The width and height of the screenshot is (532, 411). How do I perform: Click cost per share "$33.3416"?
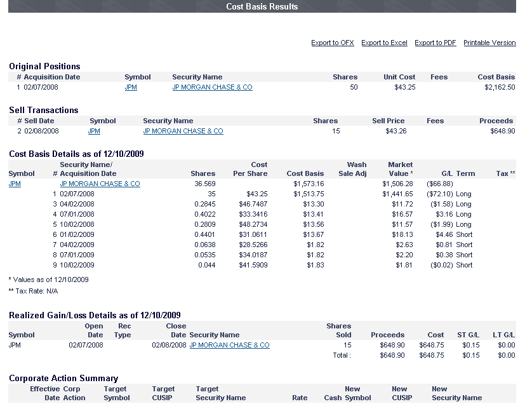(253, 214)
